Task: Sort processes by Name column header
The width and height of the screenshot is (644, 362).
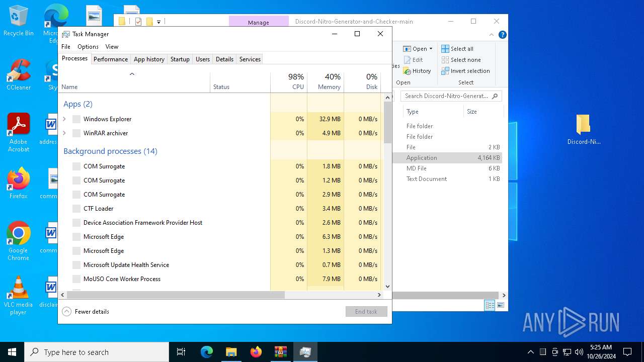Action: [134, 82]
